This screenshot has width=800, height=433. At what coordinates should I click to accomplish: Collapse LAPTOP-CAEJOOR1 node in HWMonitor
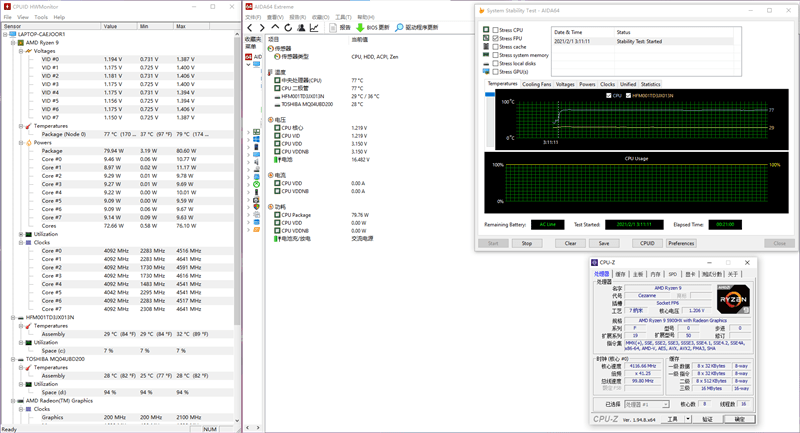[x=5, y=34]
